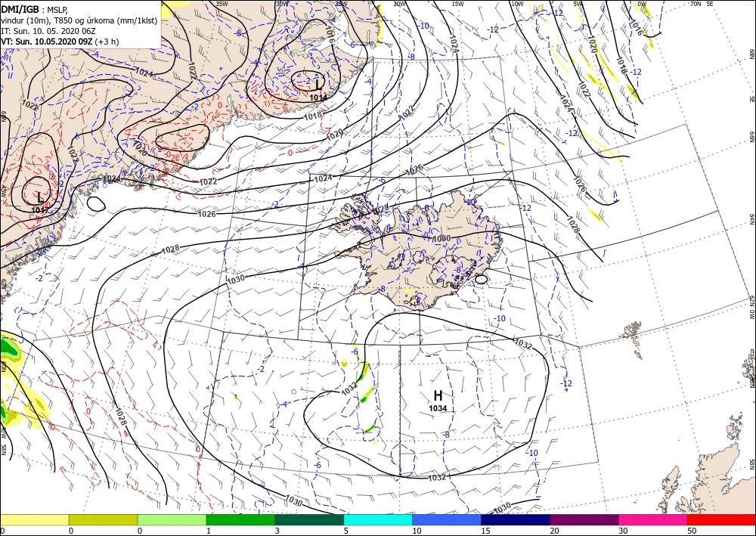Viewport: 756px width, 536px height.
Task: Select the medium green legend swatch
Action: tap(240, 519)
